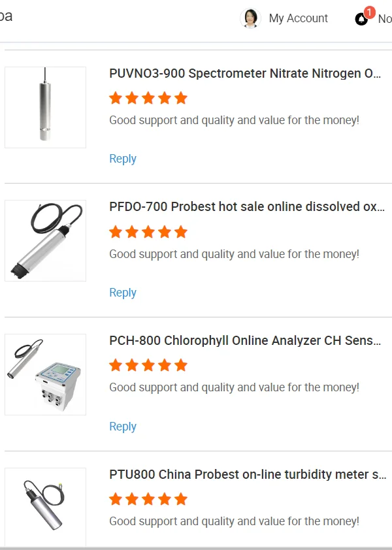This screenshot has width=392, height=550.
Task: Reply to the PUVNO3-900 spectrometer review
Action: click(123, 159)
